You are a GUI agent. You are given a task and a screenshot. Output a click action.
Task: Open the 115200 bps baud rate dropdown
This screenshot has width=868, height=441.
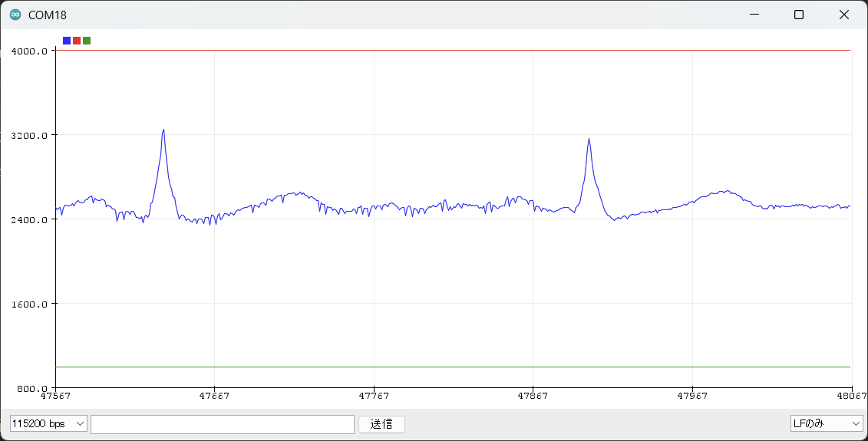click(x=48, y=424)
